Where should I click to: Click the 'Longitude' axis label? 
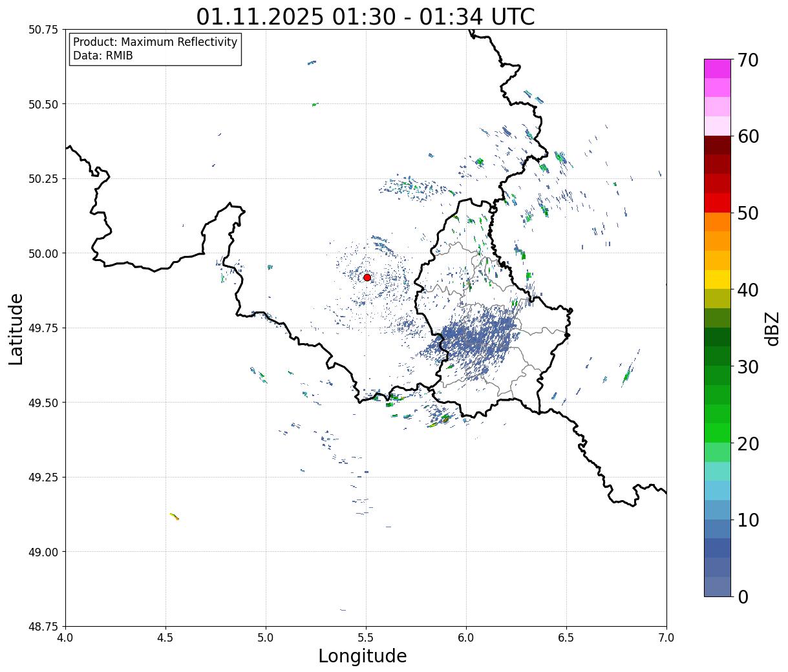tap(363, 656)
